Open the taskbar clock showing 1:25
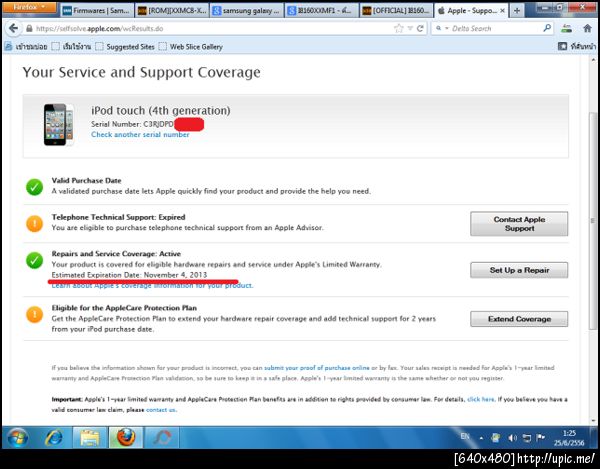This screenshot has height=469, width=600. tap(569, 438)
